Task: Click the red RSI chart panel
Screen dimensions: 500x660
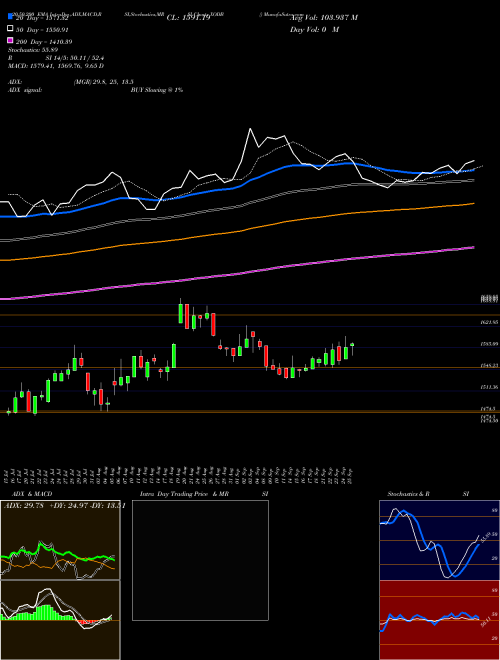Action: click(439, 620)
